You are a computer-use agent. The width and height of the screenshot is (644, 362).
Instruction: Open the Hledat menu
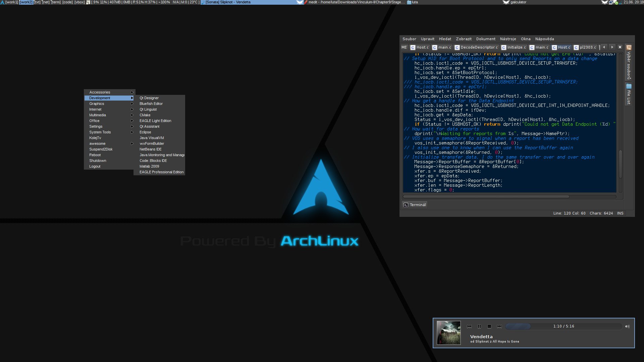tap(445, 39)
